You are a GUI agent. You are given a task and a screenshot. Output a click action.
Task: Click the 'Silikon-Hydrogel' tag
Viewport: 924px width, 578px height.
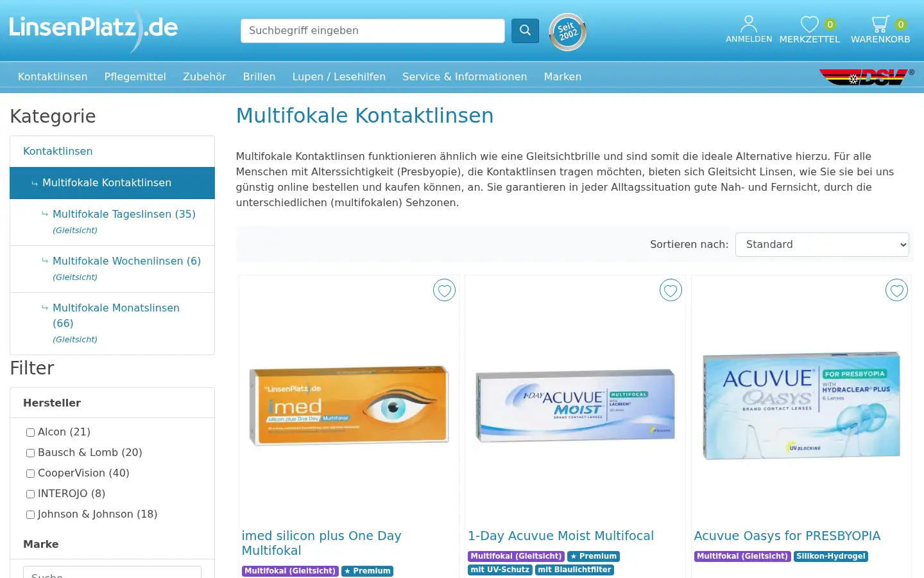coord(831,556)
